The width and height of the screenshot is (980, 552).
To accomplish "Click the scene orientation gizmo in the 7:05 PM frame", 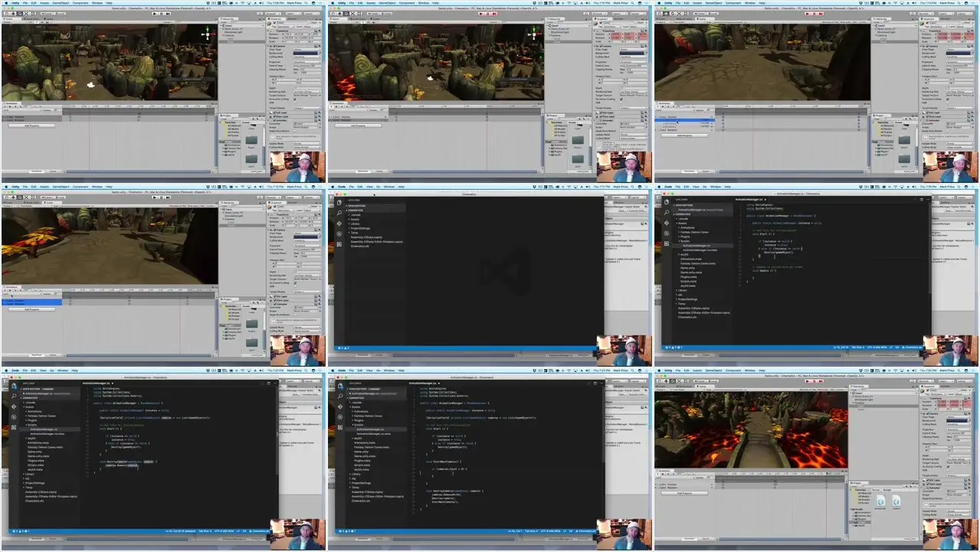I will point(208,34).
